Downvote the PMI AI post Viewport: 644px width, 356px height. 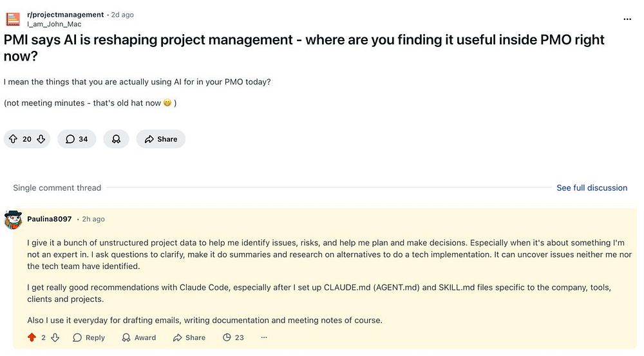pos(41,139)
